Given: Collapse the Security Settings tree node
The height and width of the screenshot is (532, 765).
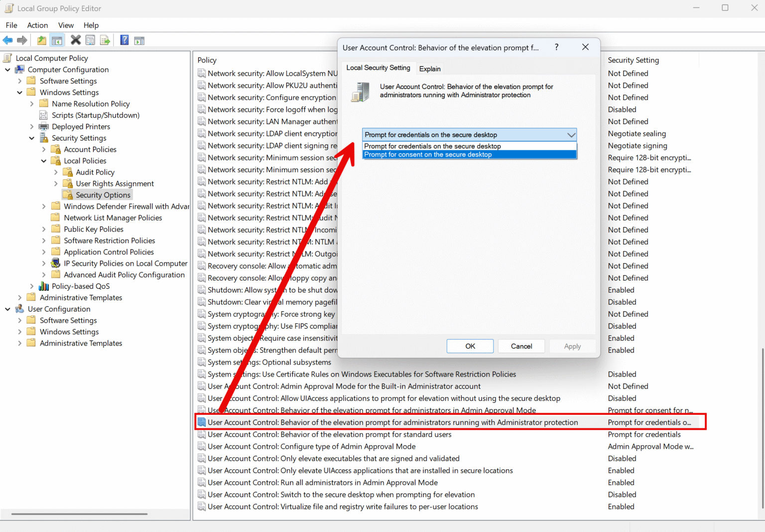Looking at the screenshot, I should tap(31, 138).
